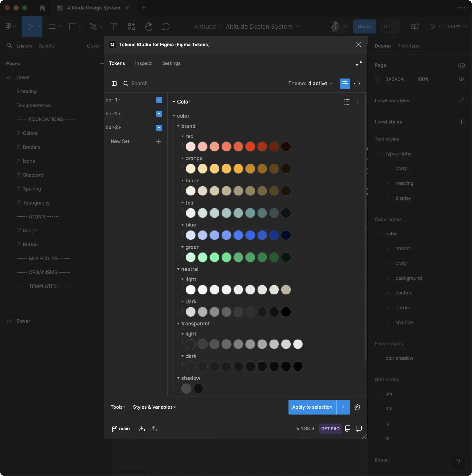Open the Styles & Variables dropdown

point(154,407)
